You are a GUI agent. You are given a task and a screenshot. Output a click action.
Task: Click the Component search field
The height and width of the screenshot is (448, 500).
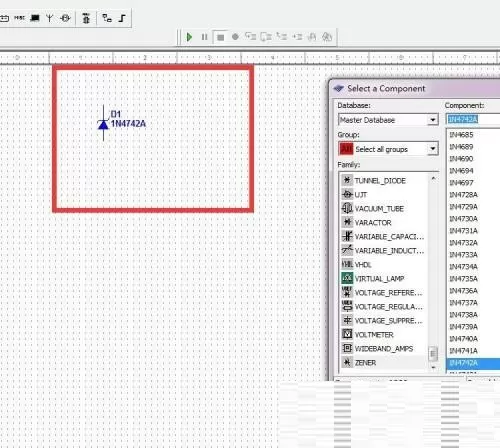[x=473, y=119]
